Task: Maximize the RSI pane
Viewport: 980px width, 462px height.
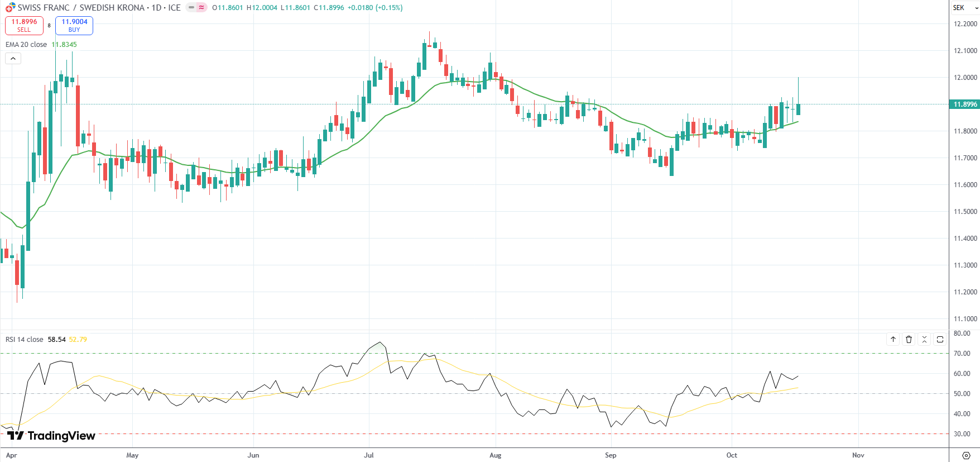Action: click(x=940, y=339)
